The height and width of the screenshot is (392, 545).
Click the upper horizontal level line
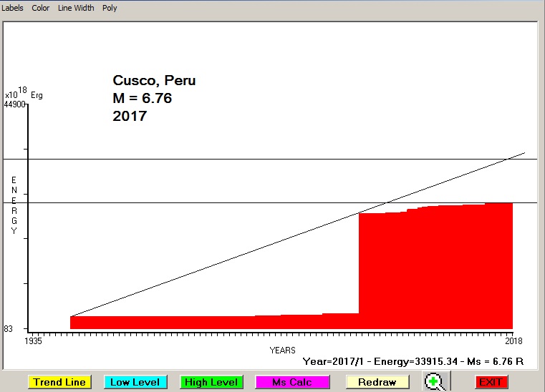(215, 159)
